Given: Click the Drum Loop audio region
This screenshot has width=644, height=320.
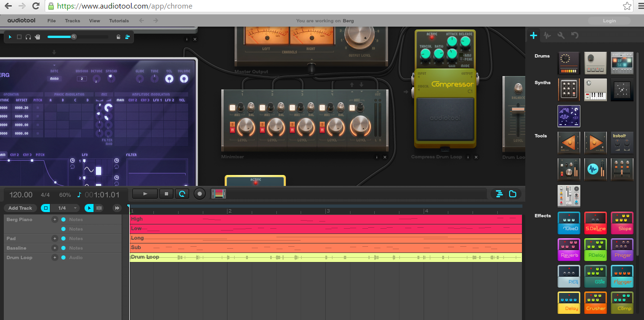Looking at the screenshot, I should [326, 257].
